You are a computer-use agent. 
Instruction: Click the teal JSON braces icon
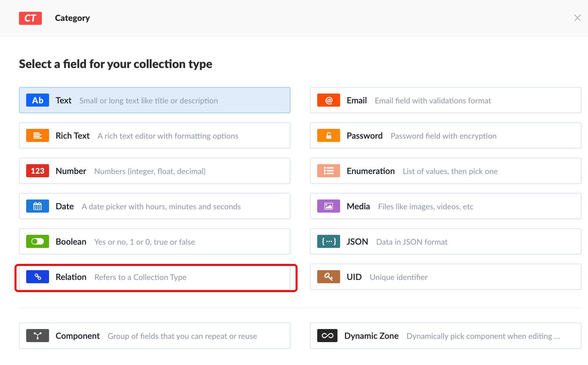(x=329, y=241)
